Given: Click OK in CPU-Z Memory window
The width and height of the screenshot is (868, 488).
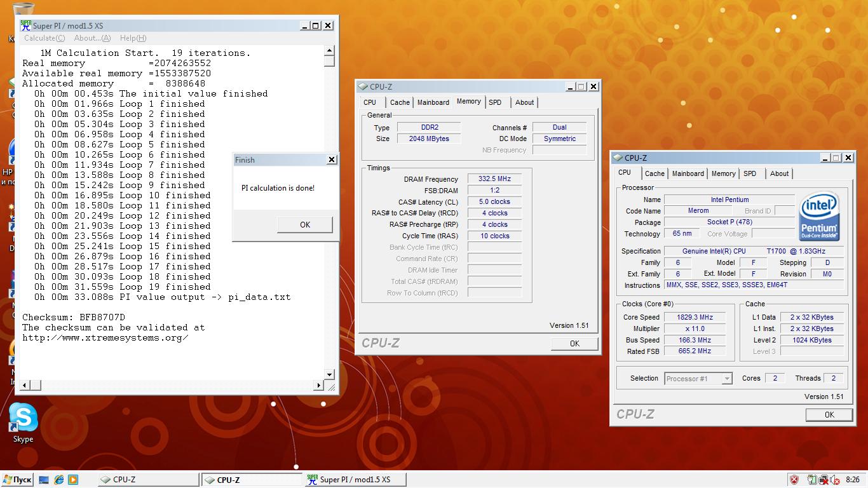Looking at the screenshot, I should pyautogui.click(x=574, y=344).
